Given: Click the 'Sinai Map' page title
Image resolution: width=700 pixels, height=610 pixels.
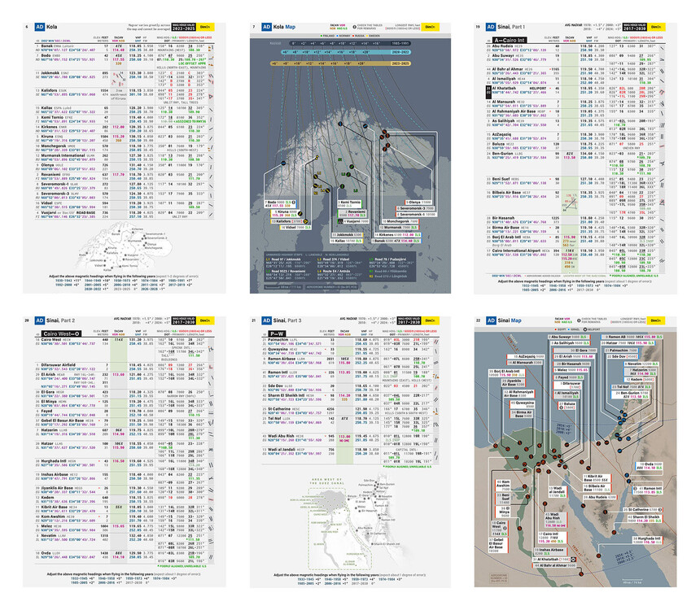Looking at the screenshot, I should [510, 320].
